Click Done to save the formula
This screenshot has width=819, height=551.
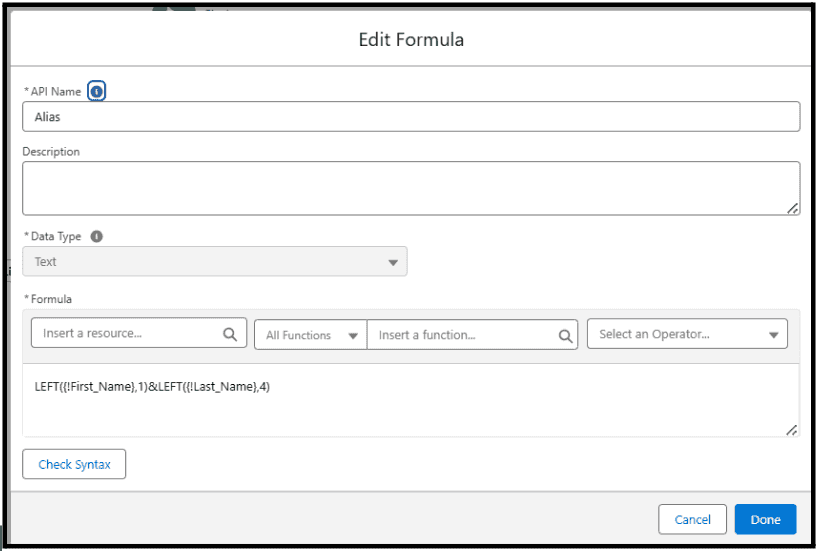tap(765, 519)
